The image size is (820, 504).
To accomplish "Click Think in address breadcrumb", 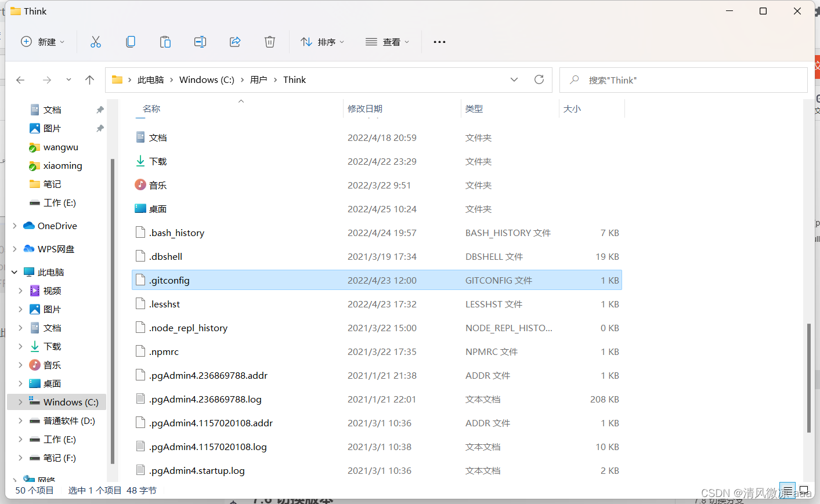I will [x=294, y=80].
